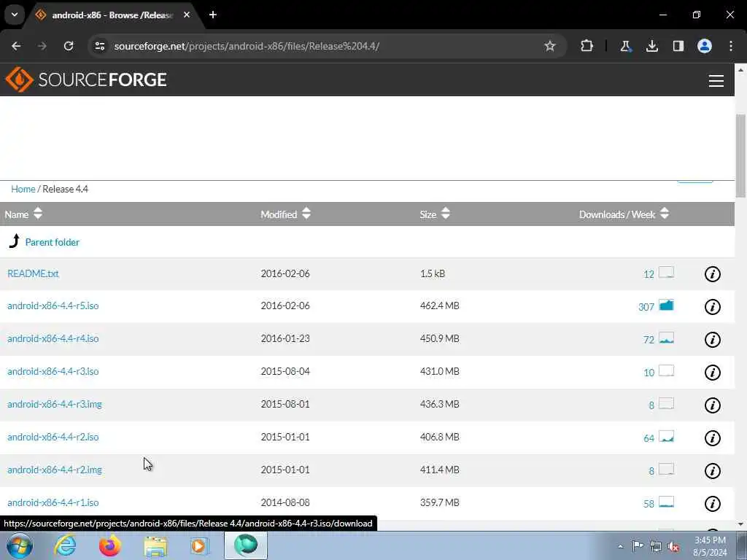
Task: Download android-x86-4.4-r5.iso
Action: tap(53, 306)
